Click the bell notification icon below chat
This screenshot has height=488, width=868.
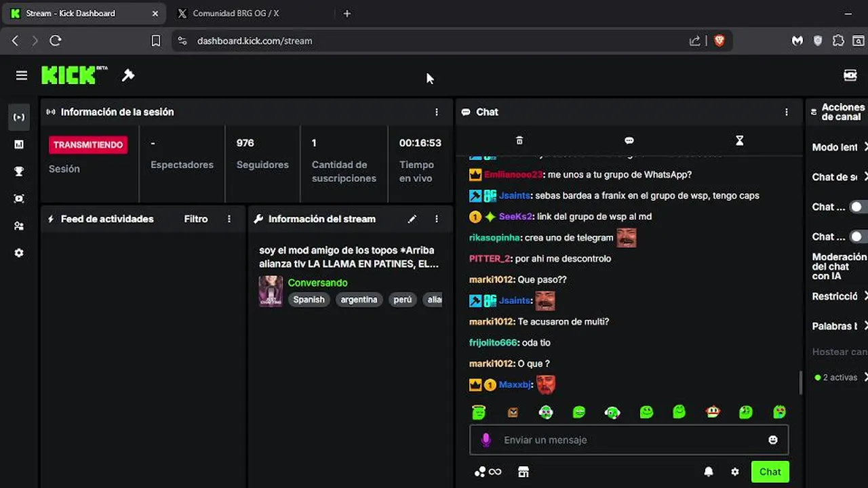pyautogui.click(x=709, y=472)
